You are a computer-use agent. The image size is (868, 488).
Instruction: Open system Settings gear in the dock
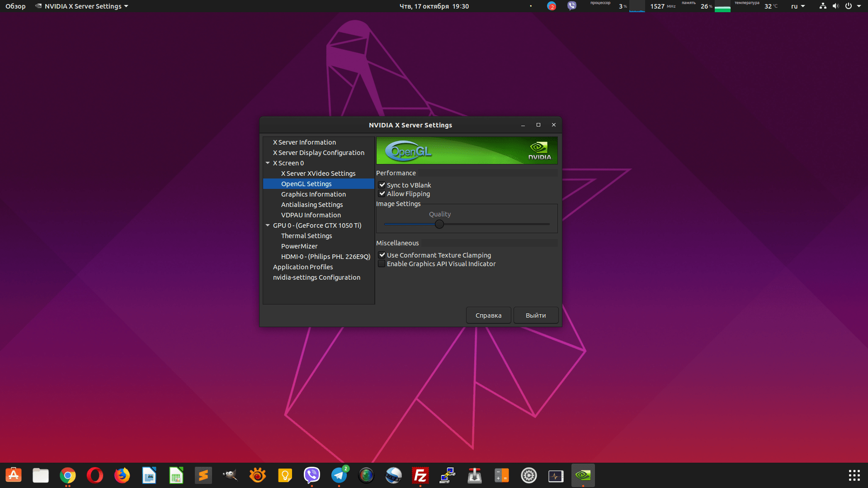[529, 475]
